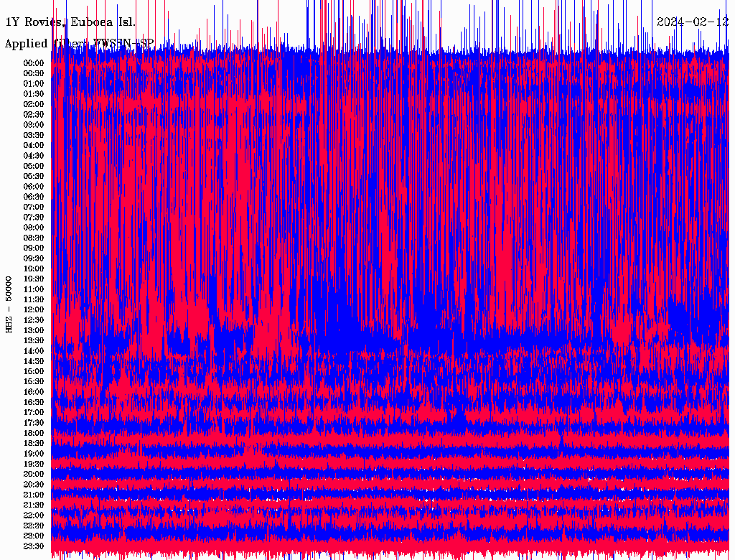This screenshot has height=560, width=735.
Task: Click the 05:00 time row label
Action: 34,166
